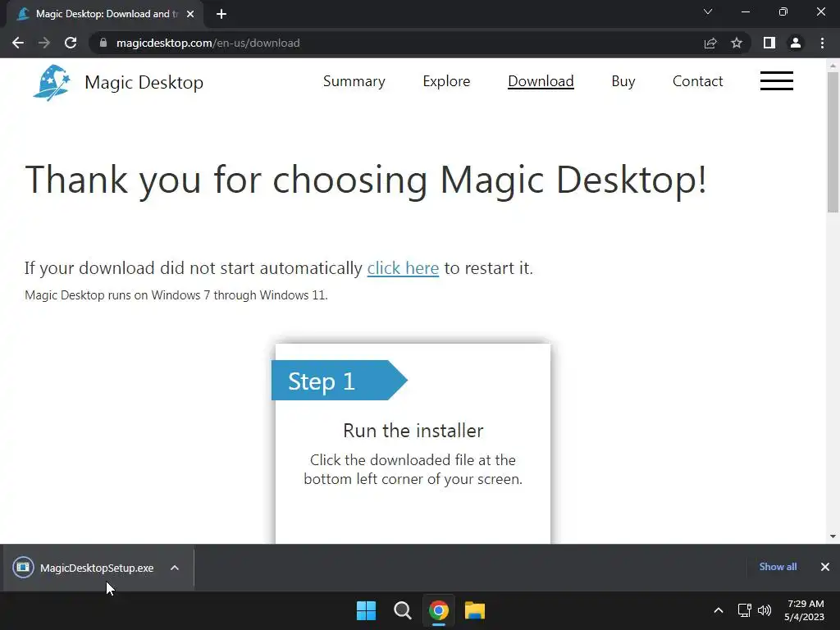Open Windows taskbar search
This screenshot has width=840, height=630.
(402, 610)
